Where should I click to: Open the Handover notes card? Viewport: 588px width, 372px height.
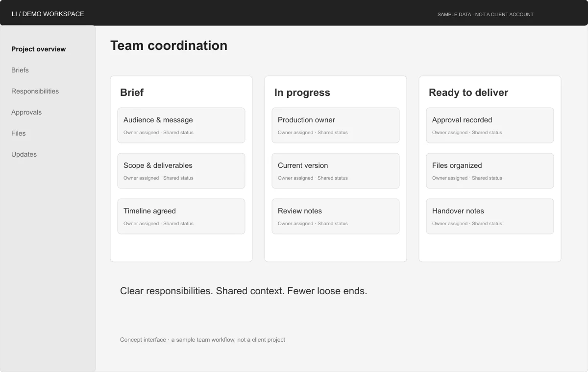[490, 216]
